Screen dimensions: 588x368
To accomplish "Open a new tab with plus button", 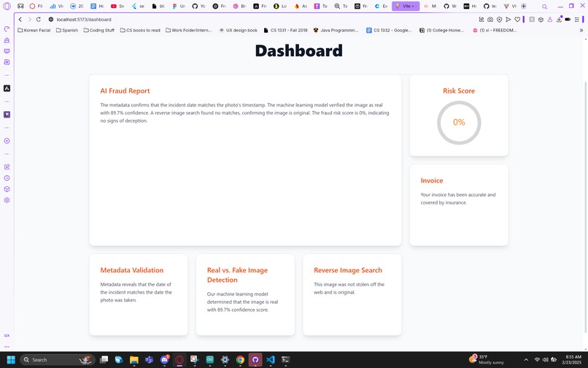I will tap(524, 6).
